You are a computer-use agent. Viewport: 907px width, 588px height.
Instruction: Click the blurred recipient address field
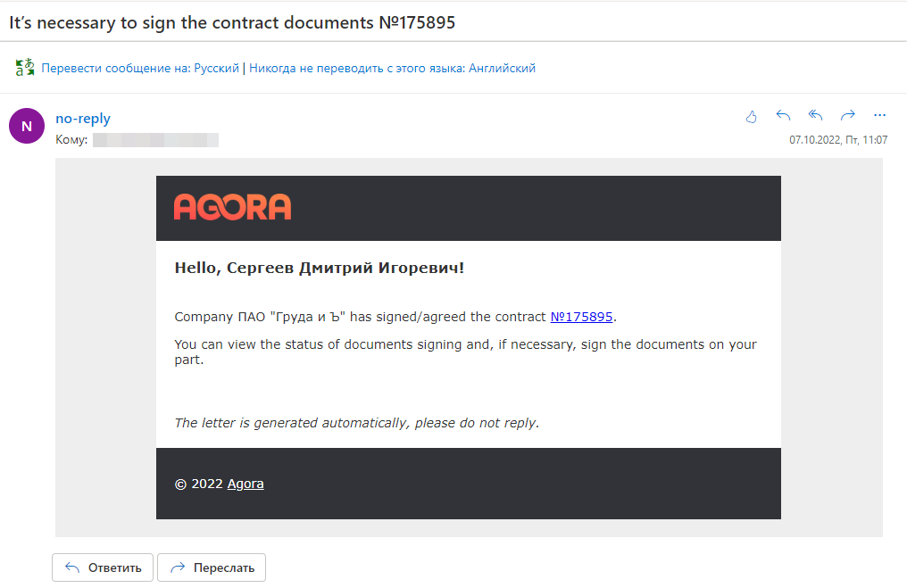[155, 140]
